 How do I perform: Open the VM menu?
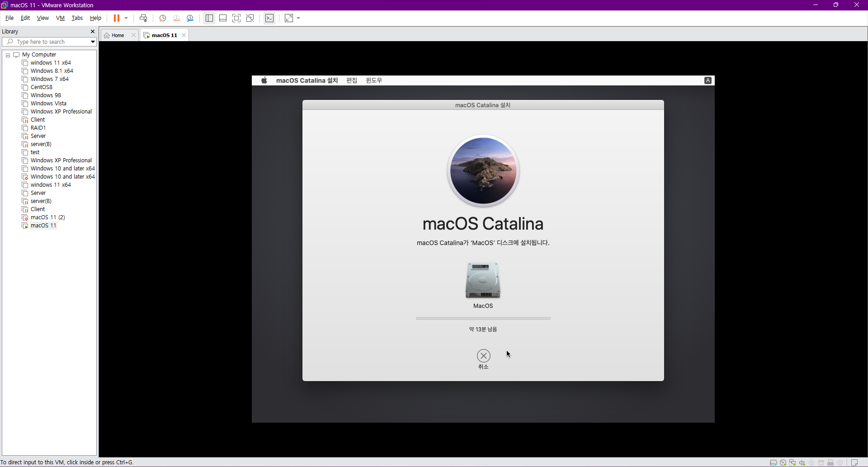60,18
